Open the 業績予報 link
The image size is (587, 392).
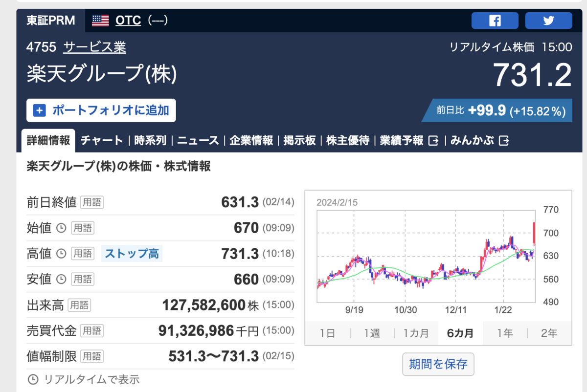coord(402,141)
